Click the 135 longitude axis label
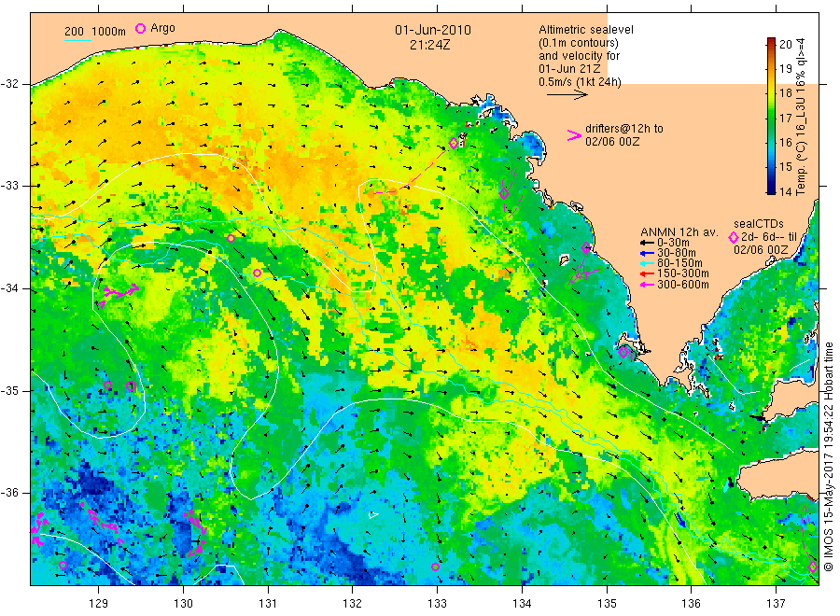 click(x=607, y=604)
